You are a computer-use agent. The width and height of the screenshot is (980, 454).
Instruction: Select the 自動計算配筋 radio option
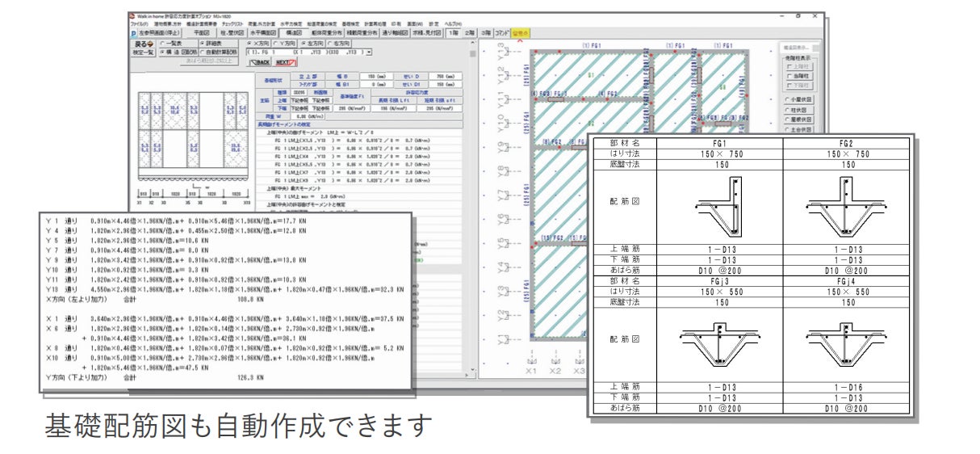[219, 52]
